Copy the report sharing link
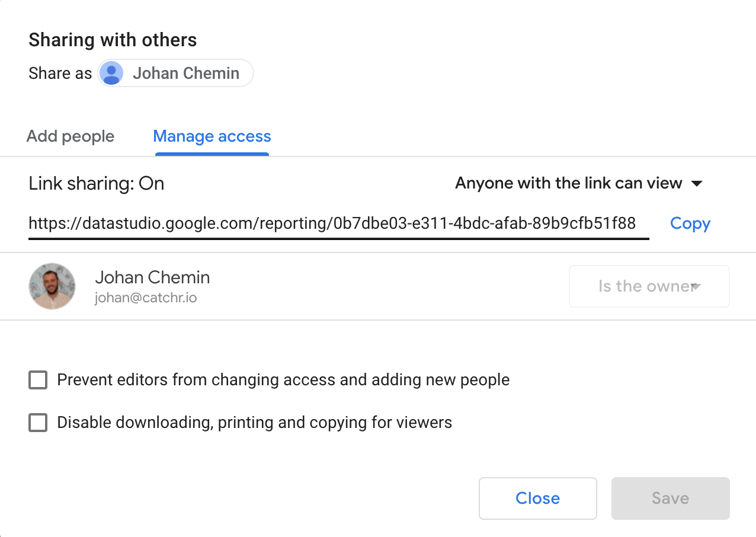This screenshot has width=756, height=537. [690, 223]
